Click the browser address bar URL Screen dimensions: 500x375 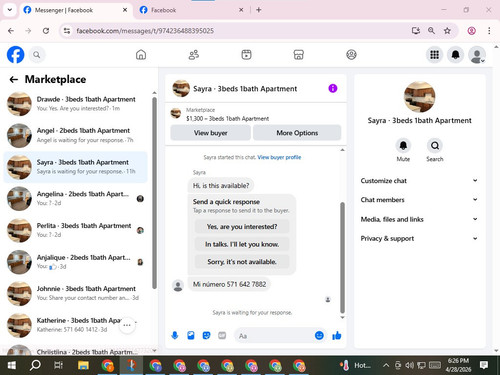[x=145, y=31]
